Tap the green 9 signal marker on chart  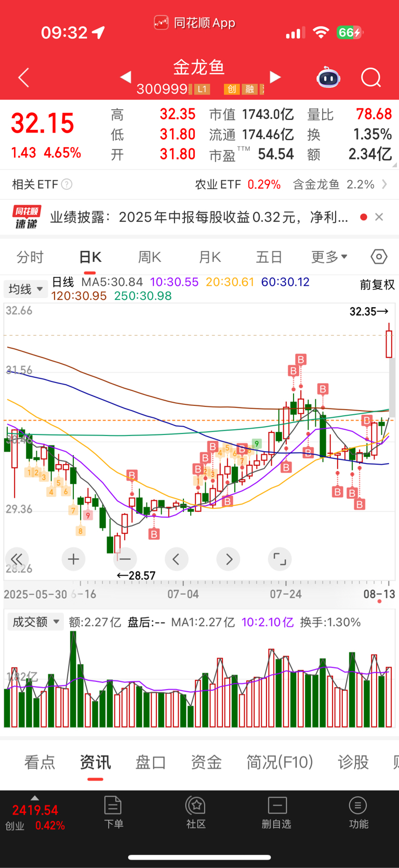click(x=257, y=443)
